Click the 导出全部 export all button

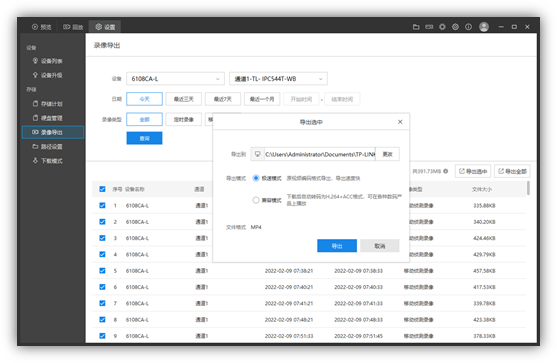click(512, 171)
